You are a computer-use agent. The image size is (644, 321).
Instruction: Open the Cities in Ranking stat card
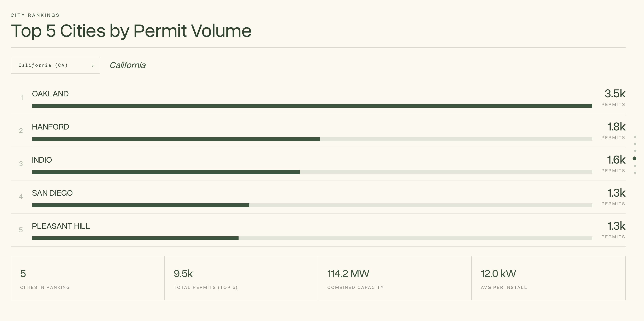(x=87, y=278)
